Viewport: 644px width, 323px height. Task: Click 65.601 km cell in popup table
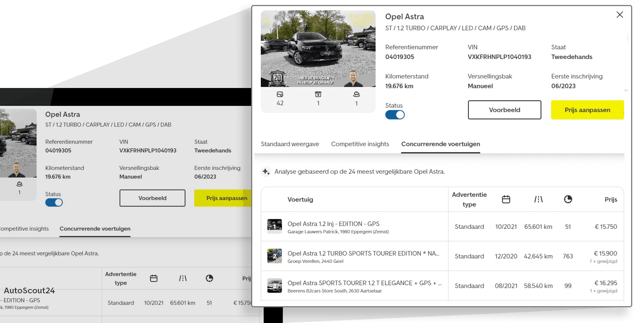538,226
